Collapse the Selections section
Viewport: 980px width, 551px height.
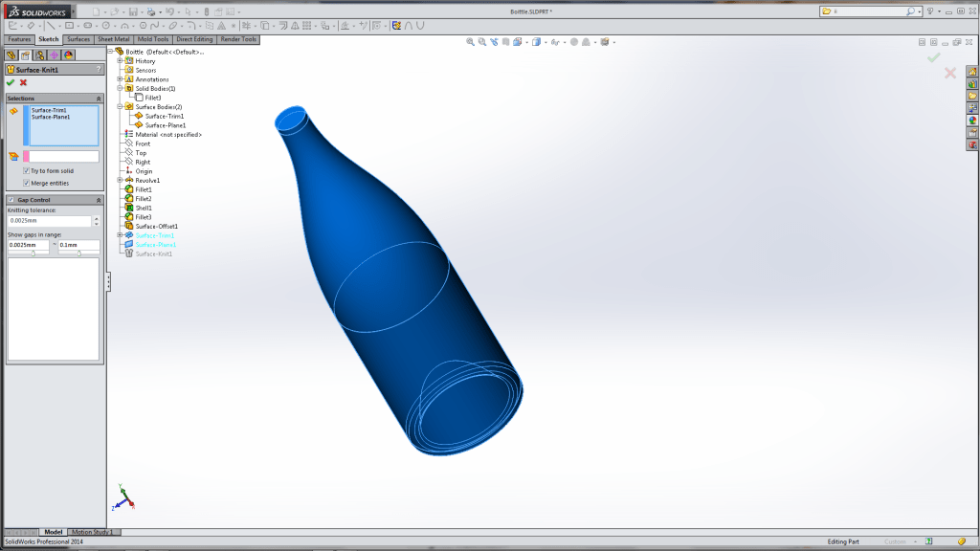[98, 99]
